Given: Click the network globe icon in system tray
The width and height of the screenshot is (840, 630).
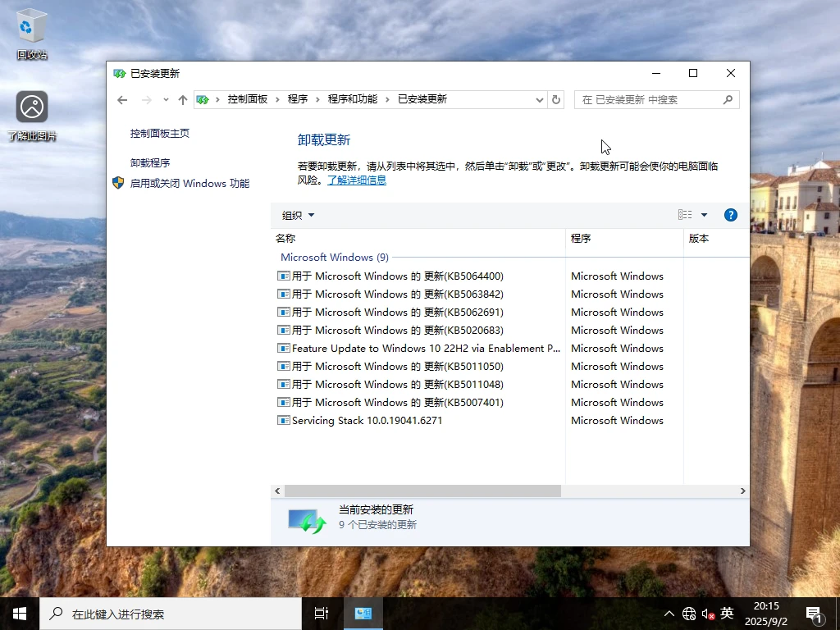Looking at the screenshot, I should 688,613.
